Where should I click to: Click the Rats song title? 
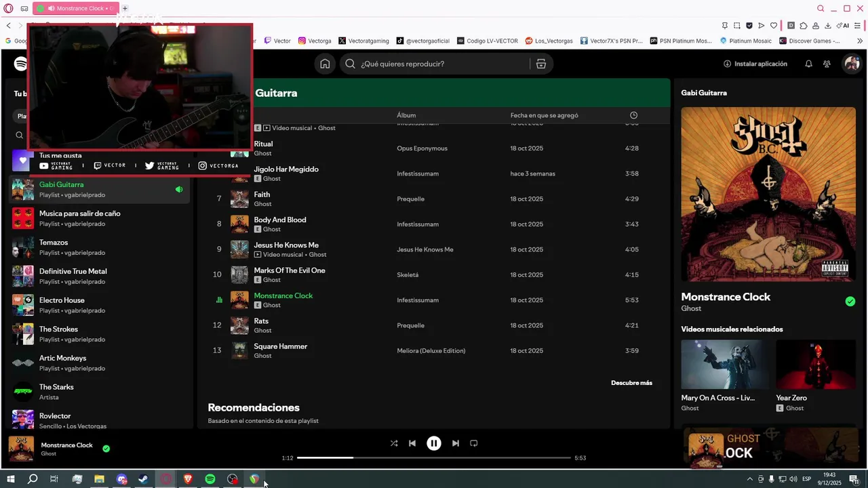tap(261, 321)
